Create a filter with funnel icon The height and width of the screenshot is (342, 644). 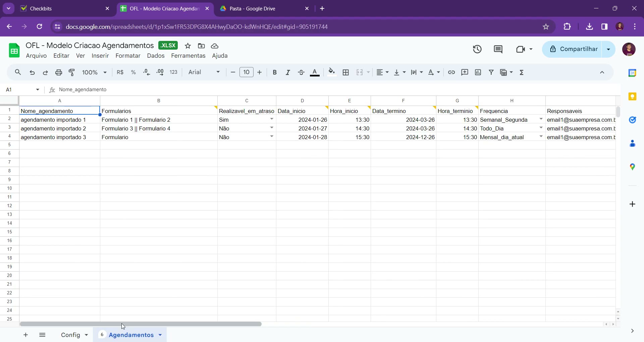[x=491, y=72]
